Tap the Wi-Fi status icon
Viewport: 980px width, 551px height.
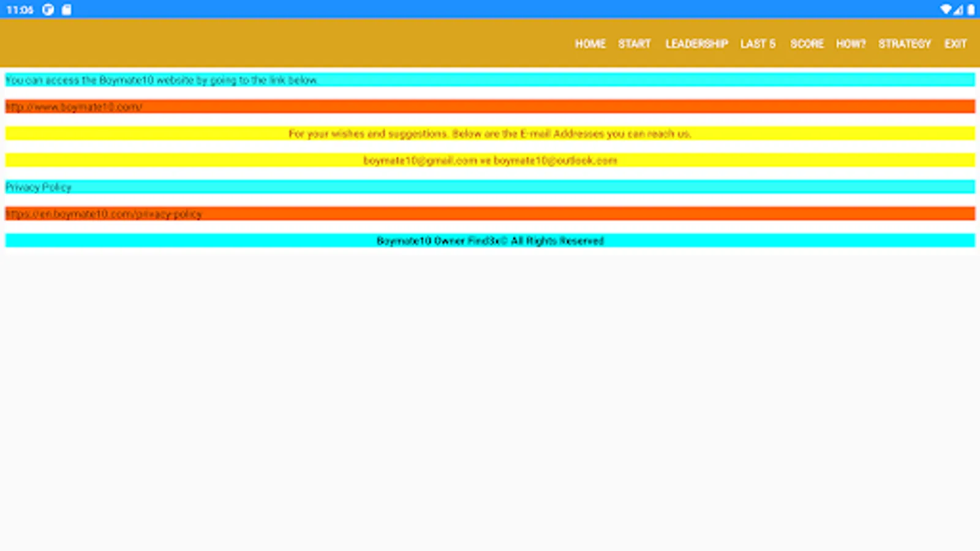click(x=946, y=9)
